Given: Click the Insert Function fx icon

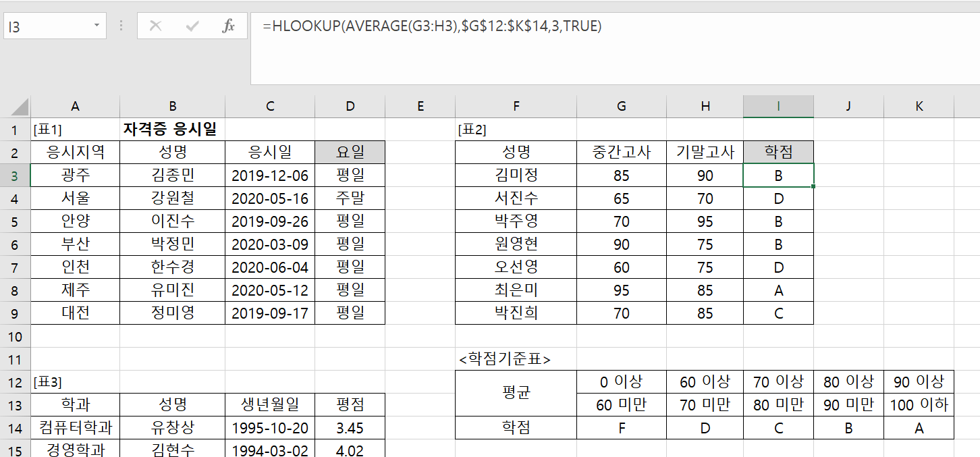Looking at the screenshot, I should [228, 26].
